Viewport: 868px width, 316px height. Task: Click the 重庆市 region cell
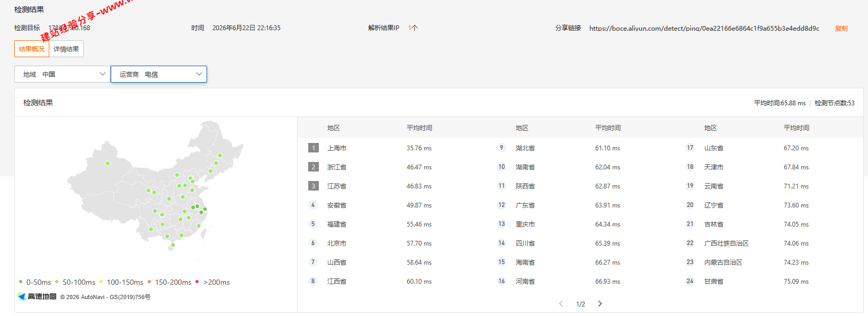(525, 224)
